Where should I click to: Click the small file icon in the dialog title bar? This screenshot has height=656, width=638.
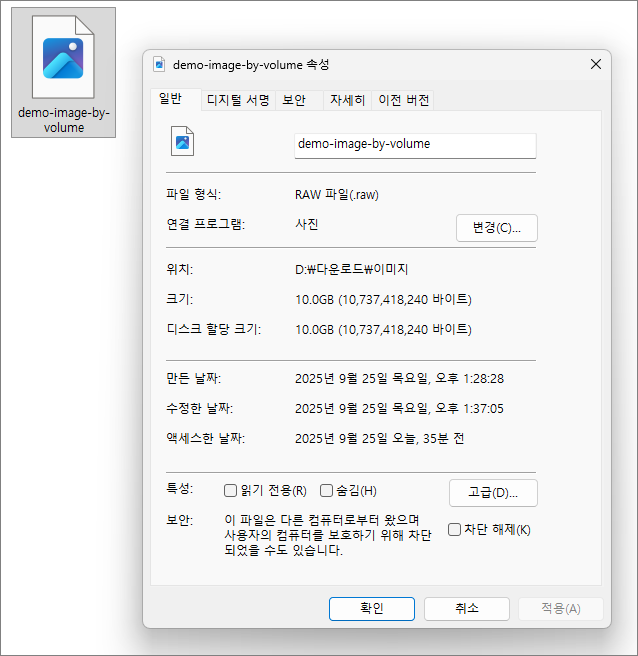(159, 64)
